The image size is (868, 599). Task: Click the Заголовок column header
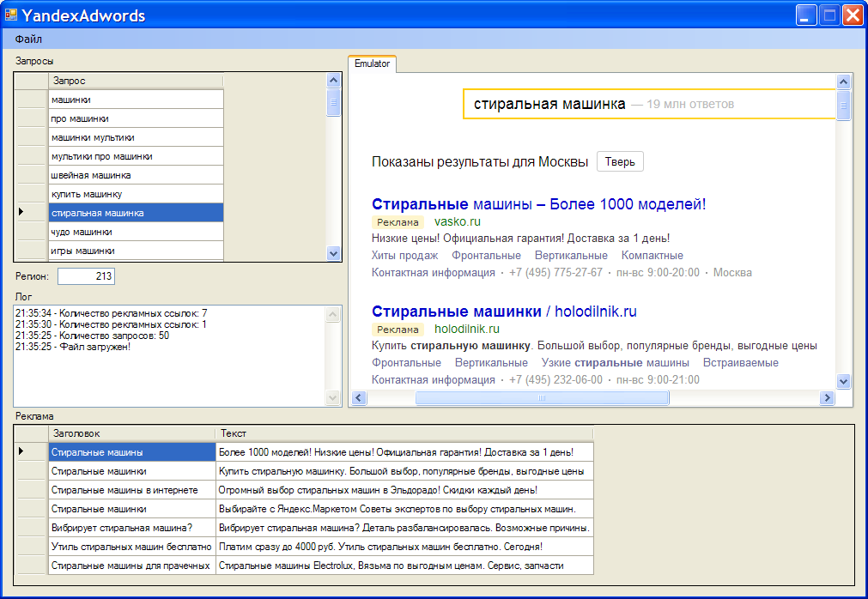point(131,433)
